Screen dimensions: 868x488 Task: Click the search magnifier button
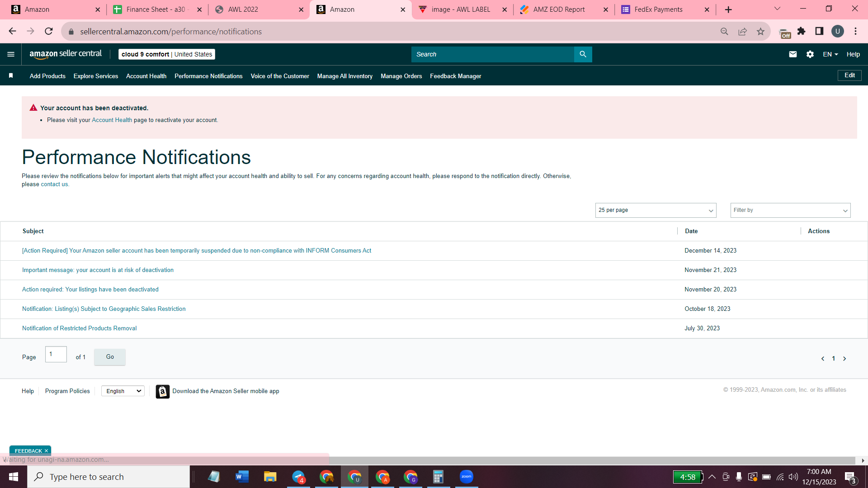[583, 54]
